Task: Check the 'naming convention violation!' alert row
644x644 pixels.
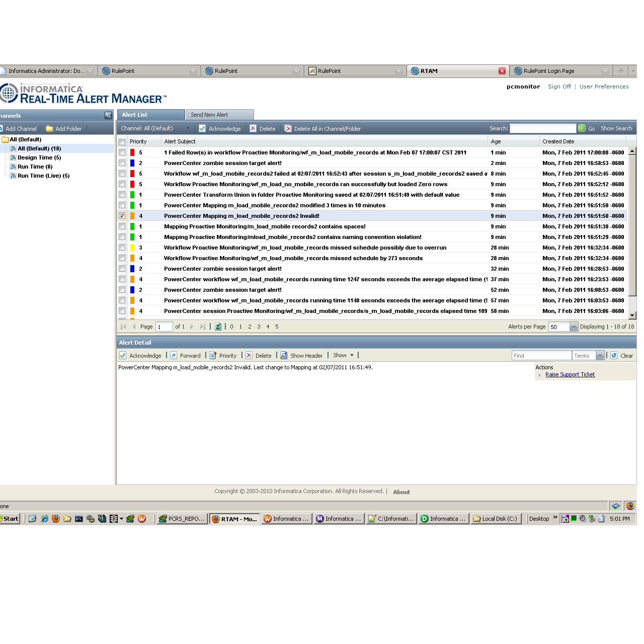Action: pos(122,237)
